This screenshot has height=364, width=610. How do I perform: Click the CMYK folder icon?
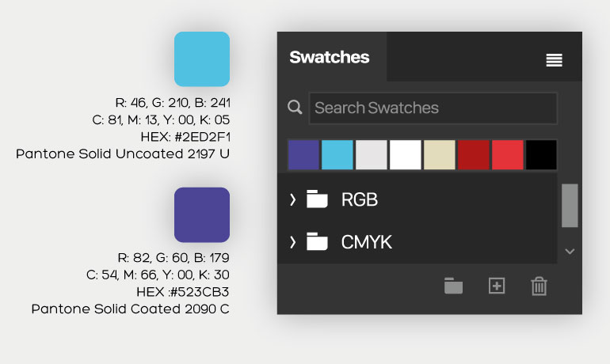point(317,241)
